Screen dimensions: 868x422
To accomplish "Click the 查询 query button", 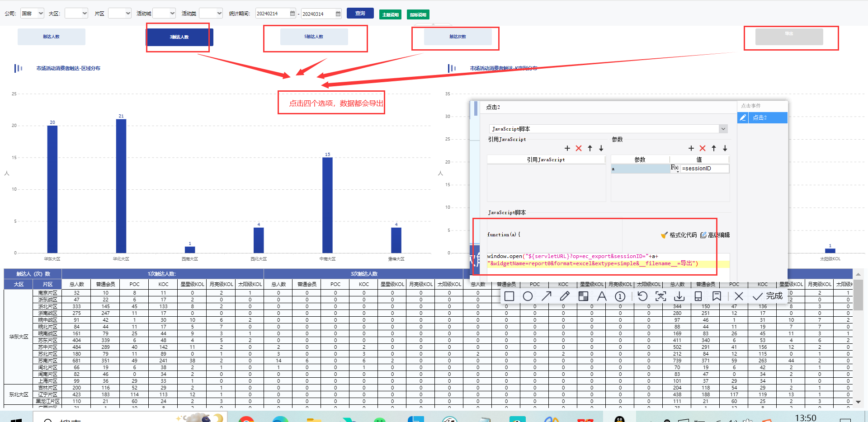I will click(360, 13).
